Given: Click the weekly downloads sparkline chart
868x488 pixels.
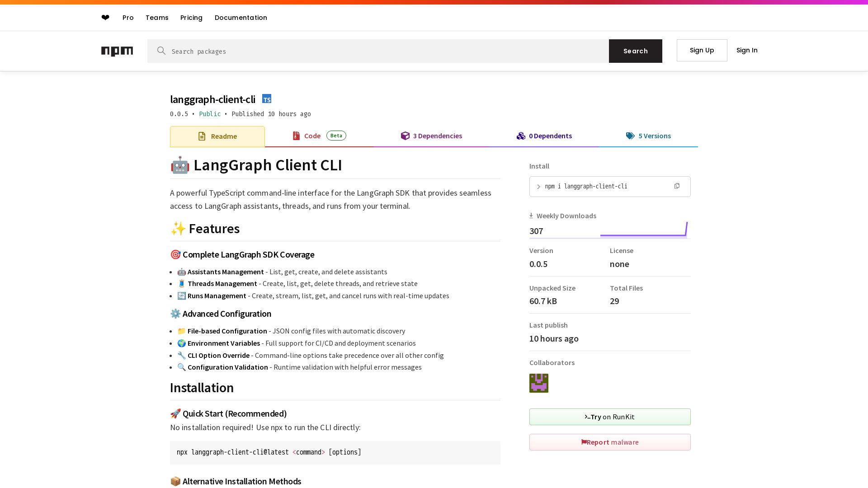Looking at the screenshot, I should (x=643, y=230).
